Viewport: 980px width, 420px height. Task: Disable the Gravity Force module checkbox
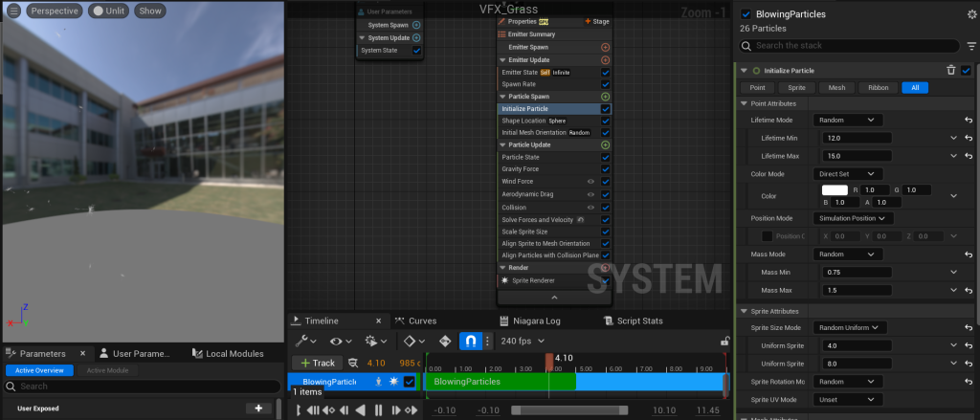pos(605,169)
